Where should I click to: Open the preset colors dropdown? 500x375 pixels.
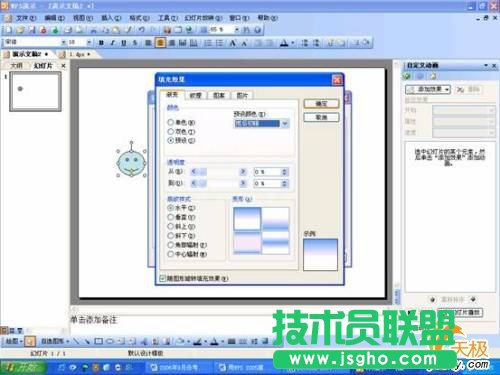click(x=285, y=124)
